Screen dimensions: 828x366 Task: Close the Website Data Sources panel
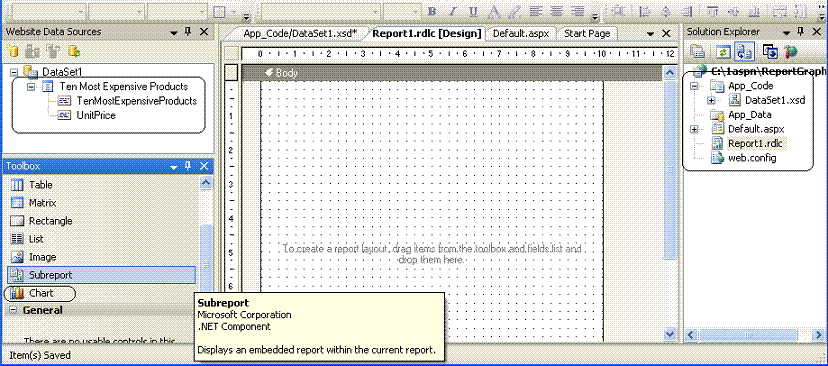click(204, 32)
